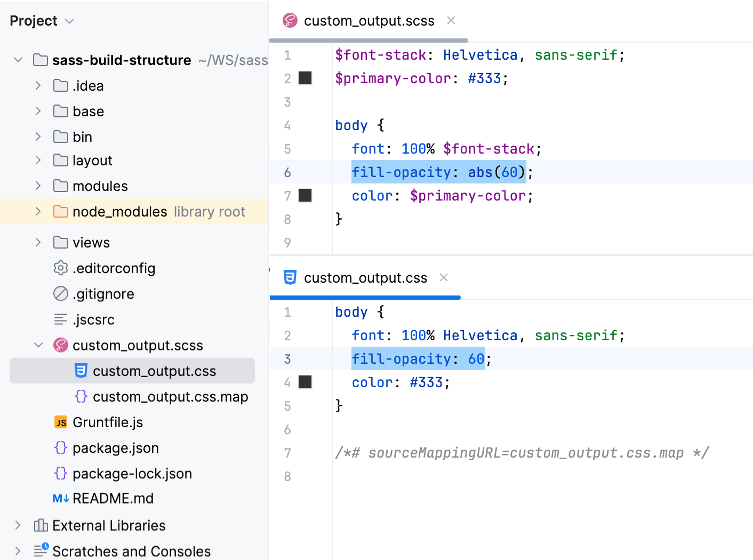Click the color swatch beside $primary-color on line 2
This screenshot has width=753, height=560.
(x=305, y=78)
